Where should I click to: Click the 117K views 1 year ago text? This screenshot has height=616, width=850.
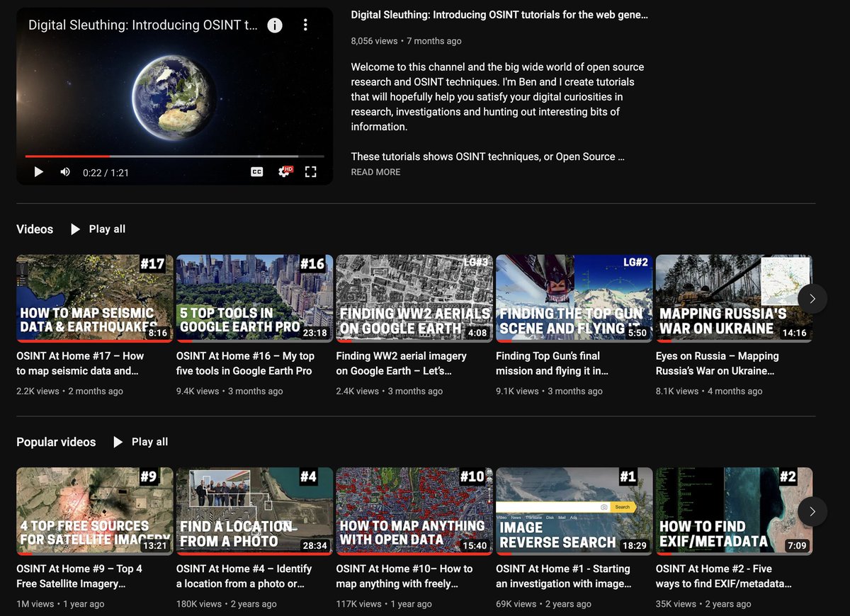384,604
